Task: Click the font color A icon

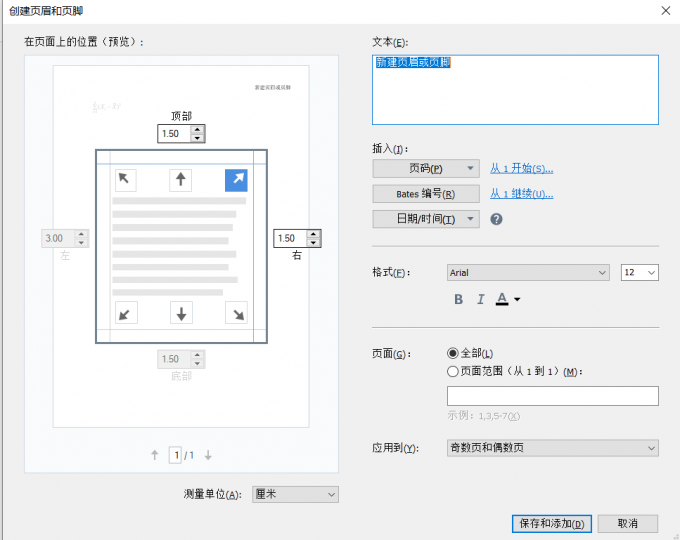Action: 502,299
